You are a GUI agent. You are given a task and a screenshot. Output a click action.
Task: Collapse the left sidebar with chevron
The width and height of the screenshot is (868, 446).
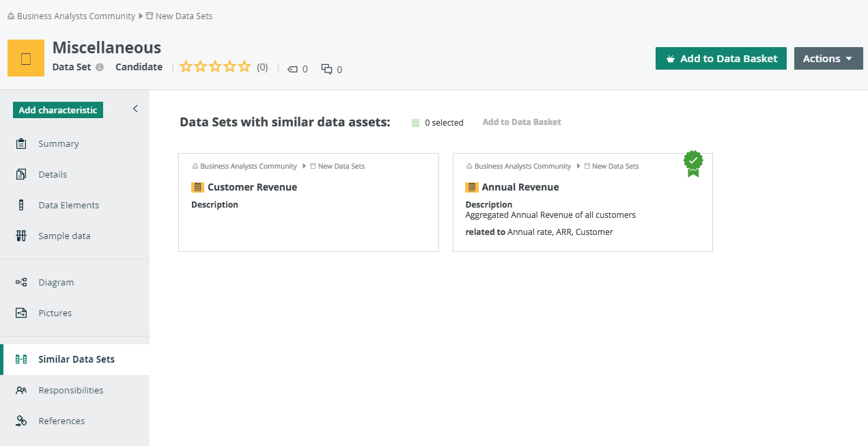135,109
